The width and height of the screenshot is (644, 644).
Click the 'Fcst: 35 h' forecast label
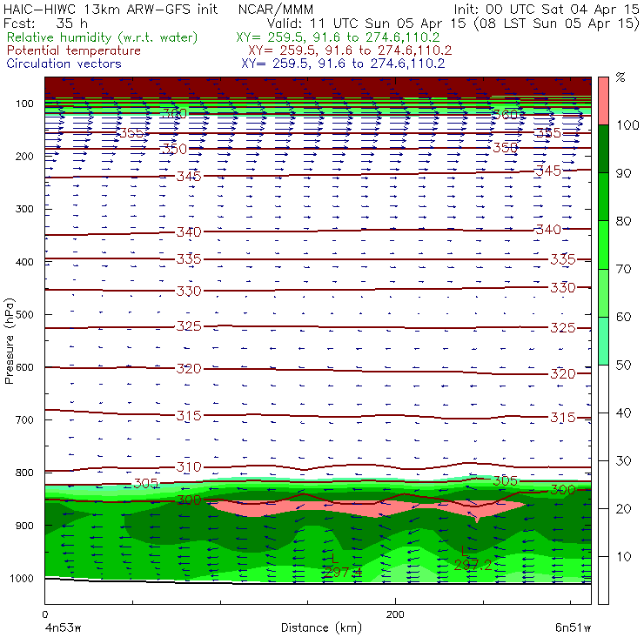tap(45, 23)
